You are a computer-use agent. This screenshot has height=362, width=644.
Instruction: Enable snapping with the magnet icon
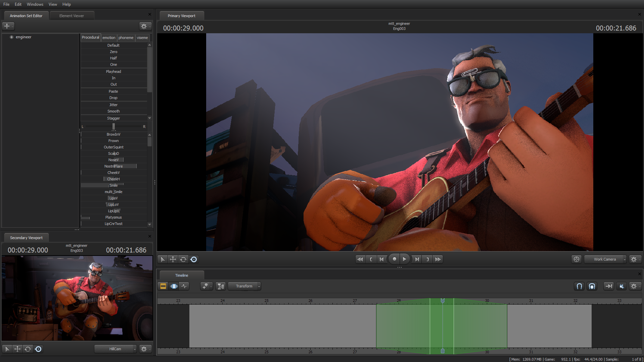pos(579,286)
